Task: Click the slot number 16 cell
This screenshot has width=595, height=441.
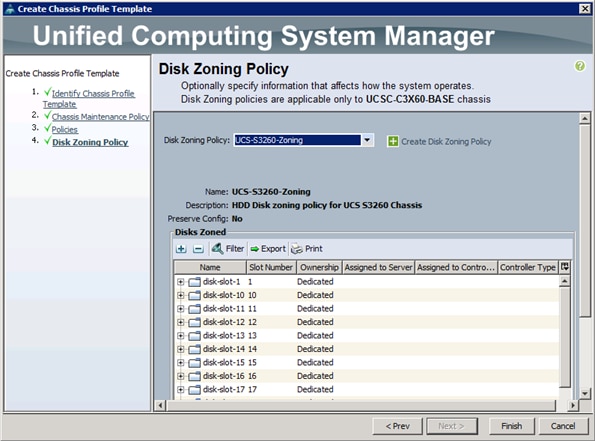Action: (x=252, y=376)
